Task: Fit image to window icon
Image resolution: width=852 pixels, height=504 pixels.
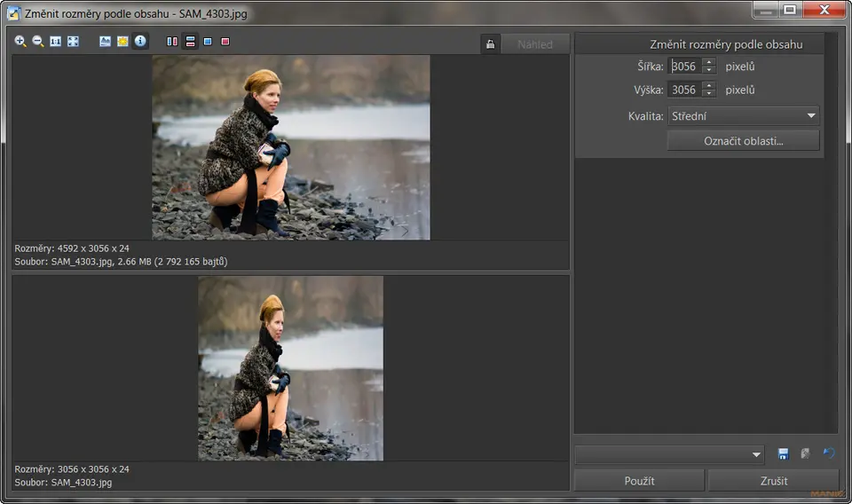Action: [x=73, y=42]
